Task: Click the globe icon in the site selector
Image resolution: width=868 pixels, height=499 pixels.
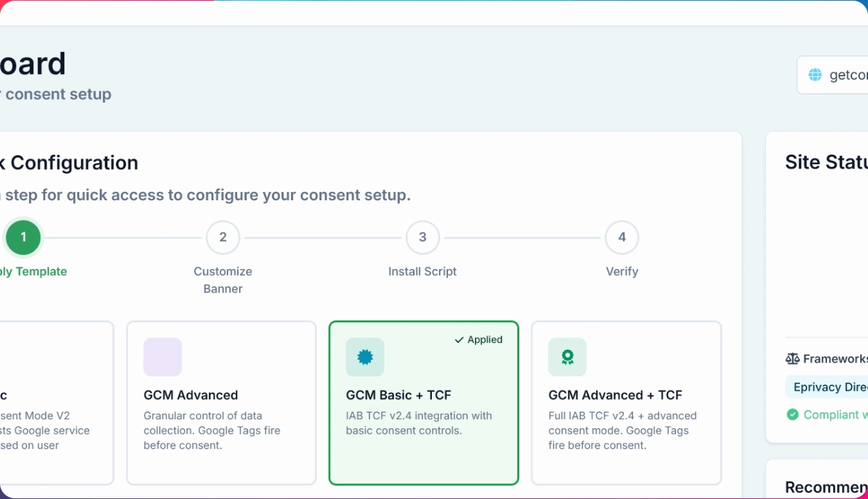Action: (815, 75)
